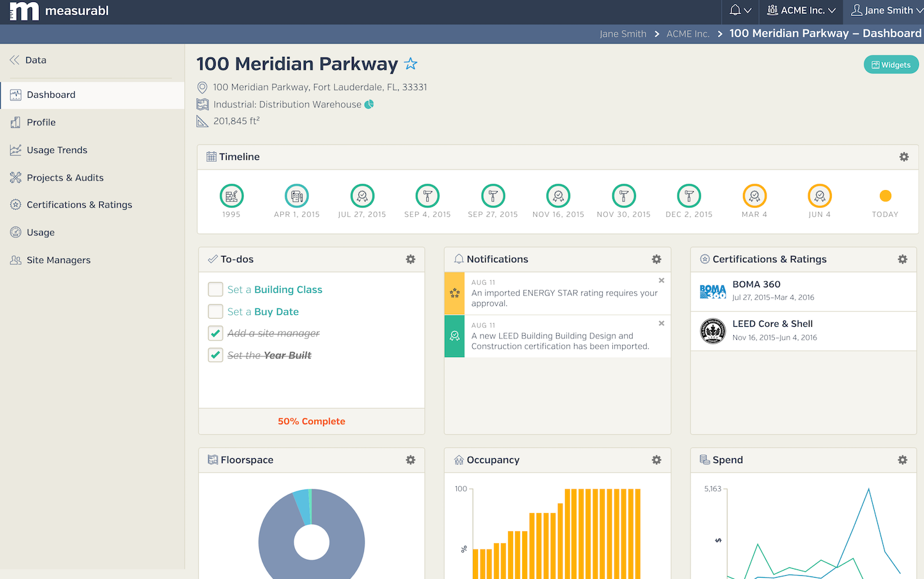Open the Jane Smith user menu
Viewport: 924px width, 579px height.
click(886, 10)
